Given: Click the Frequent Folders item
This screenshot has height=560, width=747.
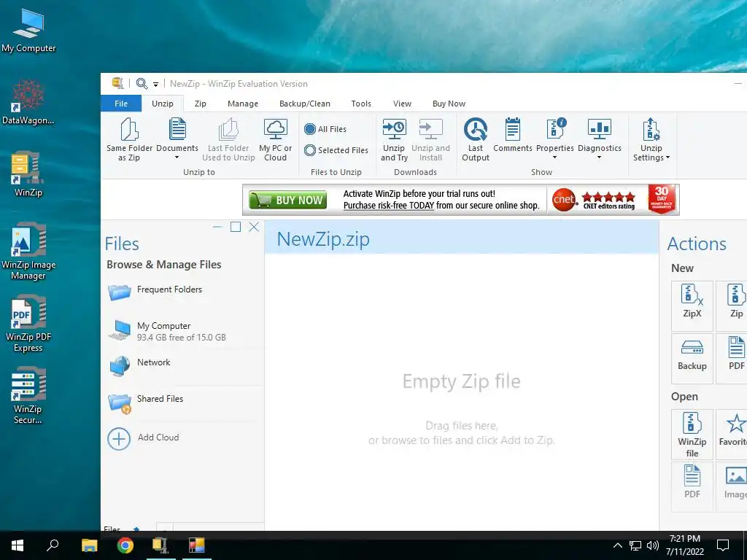Looking at the screenshot, I should 185,292.
